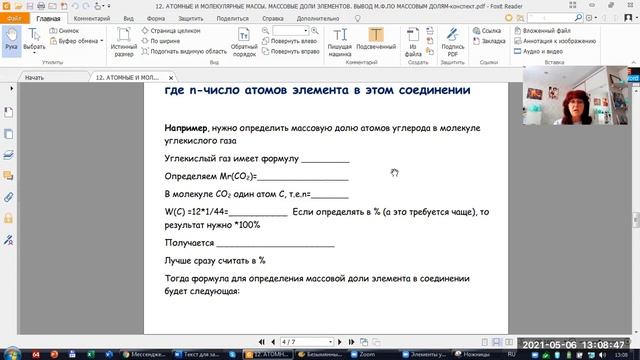Click the Open folder quick-access icon

coord(18,6)
